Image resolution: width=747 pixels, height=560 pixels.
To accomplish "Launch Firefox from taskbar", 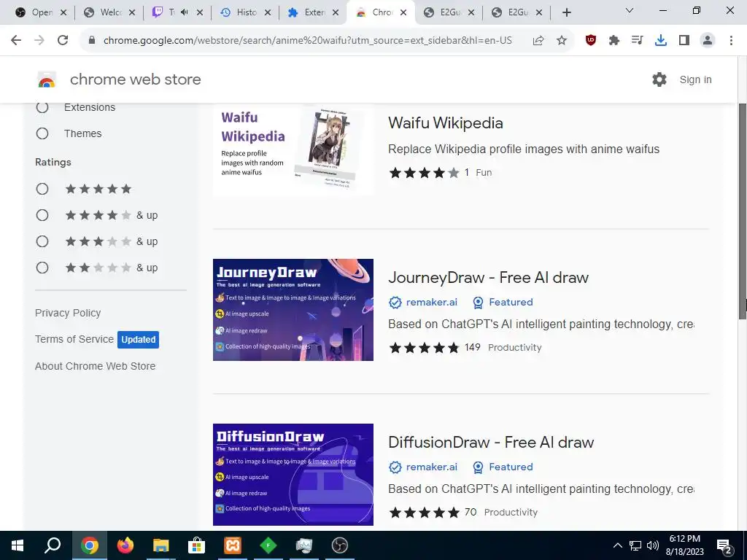I will coord(125,545).
